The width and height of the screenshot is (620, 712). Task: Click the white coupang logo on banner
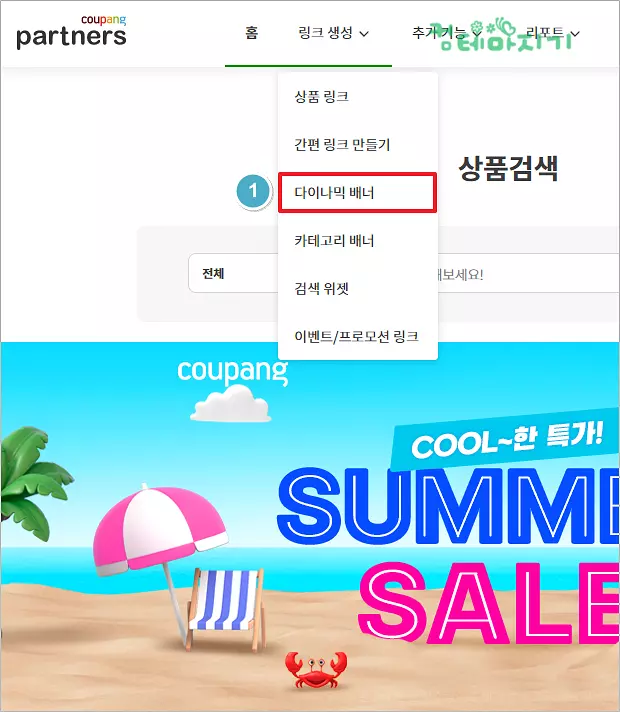(x=233, y=372)
